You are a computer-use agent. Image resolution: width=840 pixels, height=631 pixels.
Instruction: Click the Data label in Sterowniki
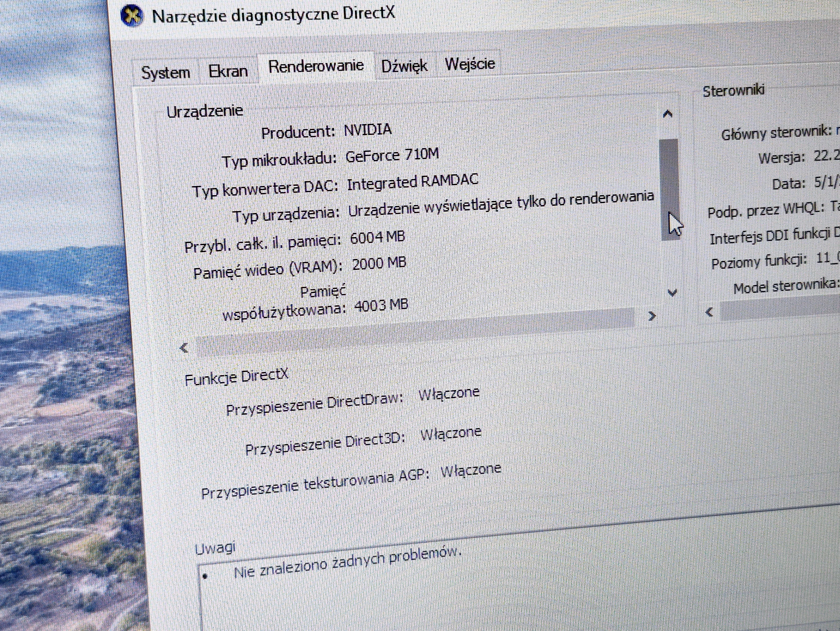click(x=788, y=184)
